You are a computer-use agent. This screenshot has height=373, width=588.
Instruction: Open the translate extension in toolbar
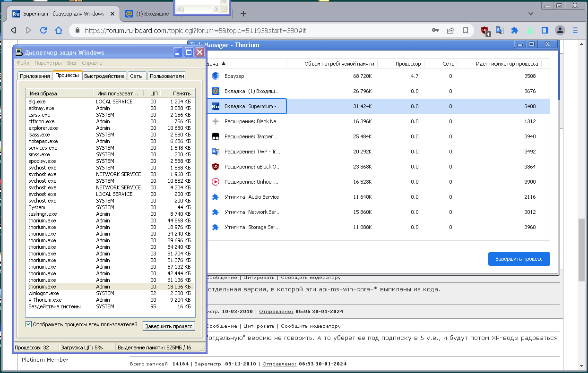pos(500,30)
